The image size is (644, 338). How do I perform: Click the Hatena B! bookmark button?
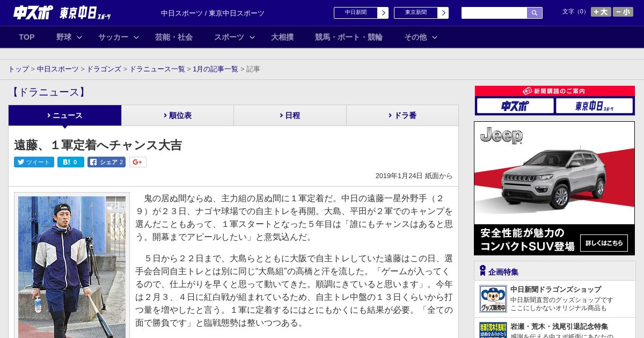(71, 162)
